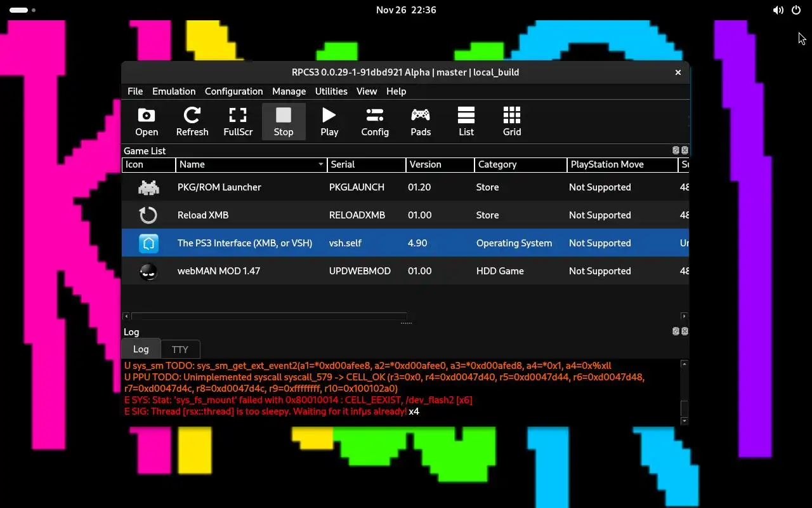Click the PS3 Interface icon
Image resolution: width=812 pixels, height=508 pixels.
[148, 243]
